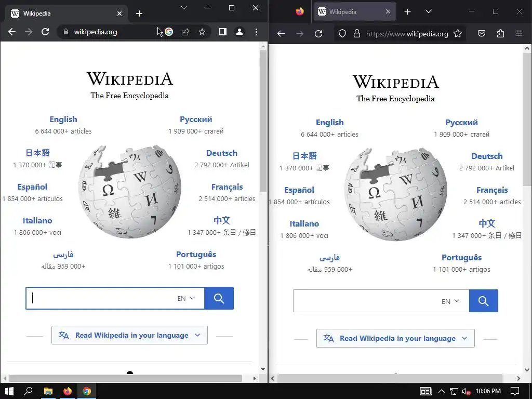Click the blue search button in Chrome window

pos(219,298)
